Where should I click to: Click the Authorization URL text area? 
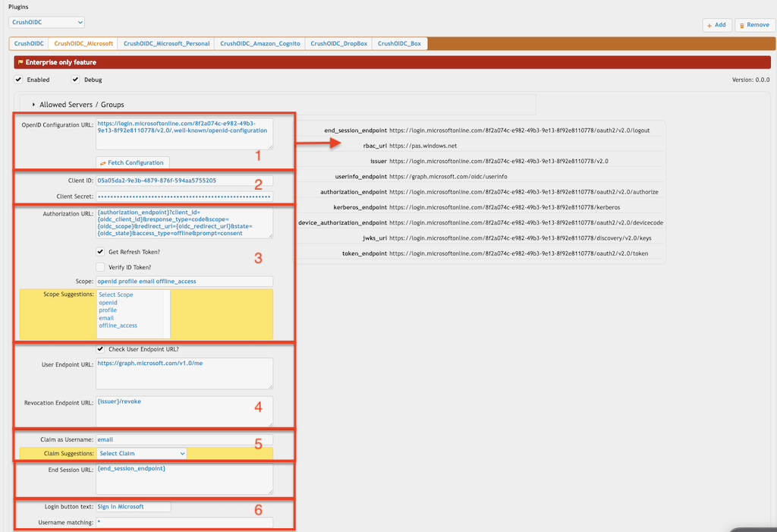pyautogui.click(x=184, y=222)
